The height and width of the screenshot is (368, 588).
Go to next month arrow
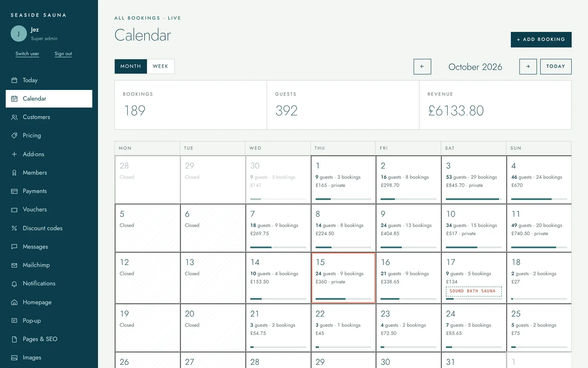click(x=528, y=67)
